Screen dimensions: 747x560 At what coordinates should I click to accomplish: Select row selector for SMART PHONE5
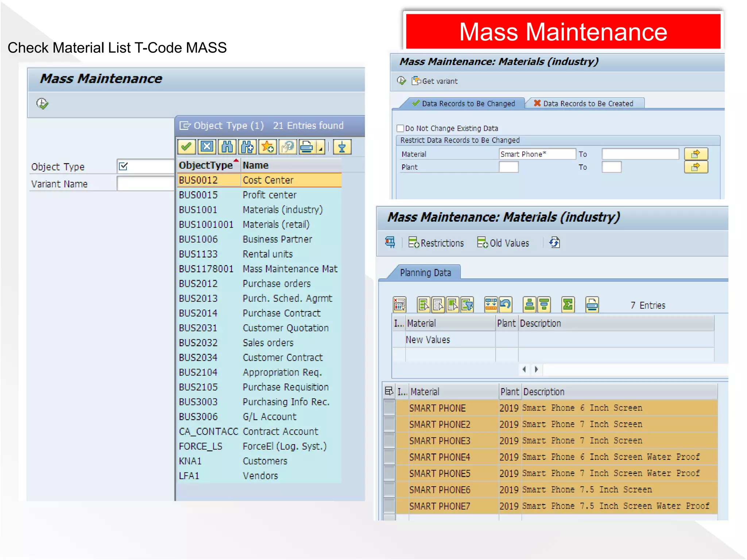pos(390,474)
